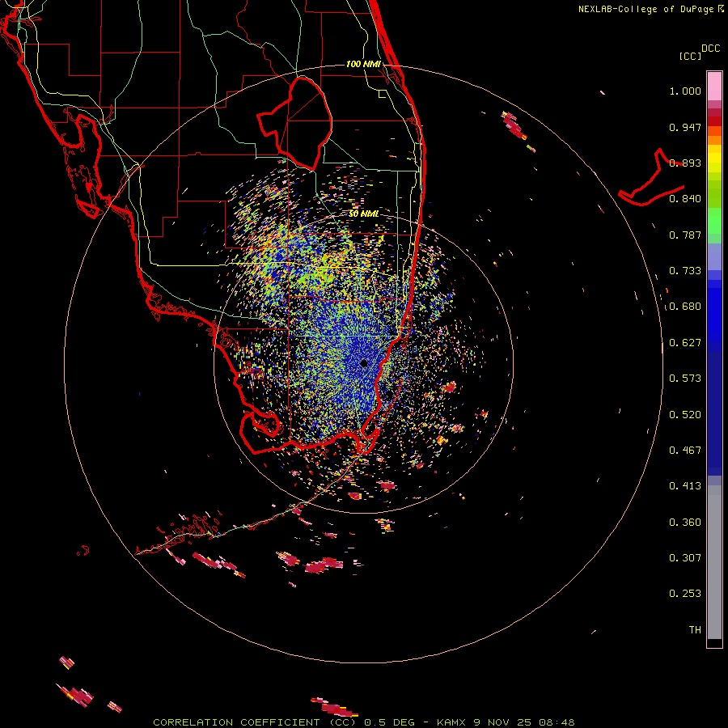Image resolution: width=728 pixels, height=728 pixels.
Task: Select the 0.627 color scale value
Action: tap(685, 343)
